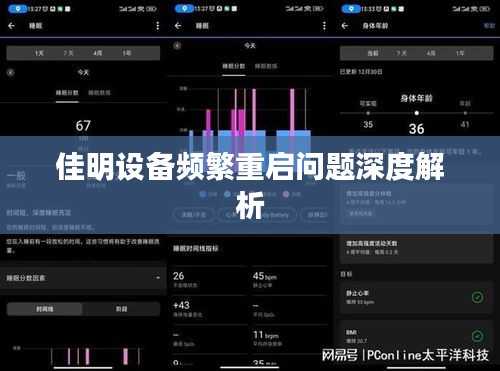Tap battery icon on 身体年龄 screen status bar
Image resolution: width=500 pixels, height=371 pixels.
(x=485, y=9)
